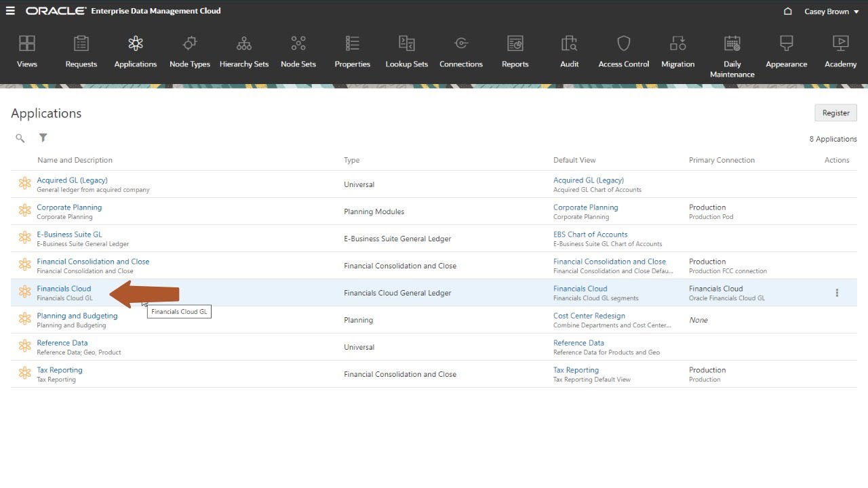This screenshot has height=488, width=868.
Task: Open the Migration card
Action: (678, 52)
